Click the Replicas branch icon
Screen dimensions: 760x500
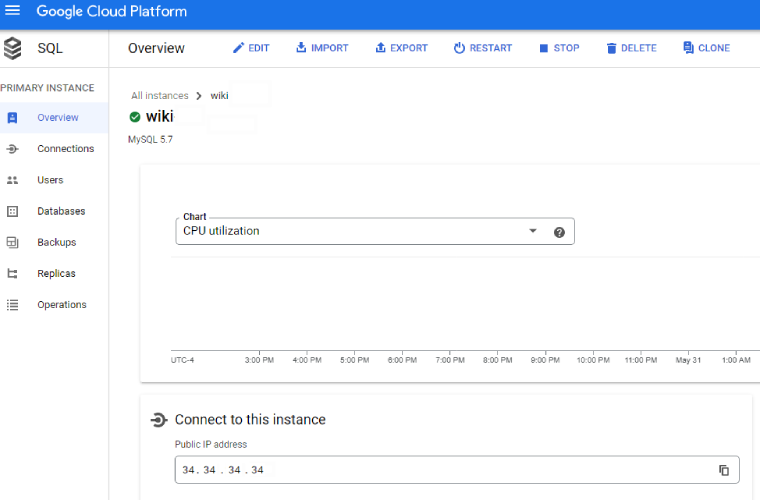point(13,274)
